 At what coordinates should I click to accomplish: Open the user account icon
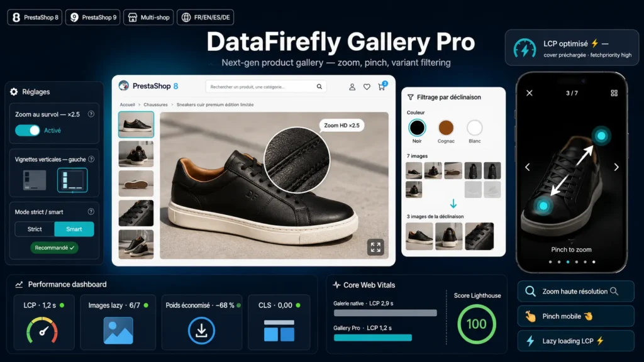point(352,87)
